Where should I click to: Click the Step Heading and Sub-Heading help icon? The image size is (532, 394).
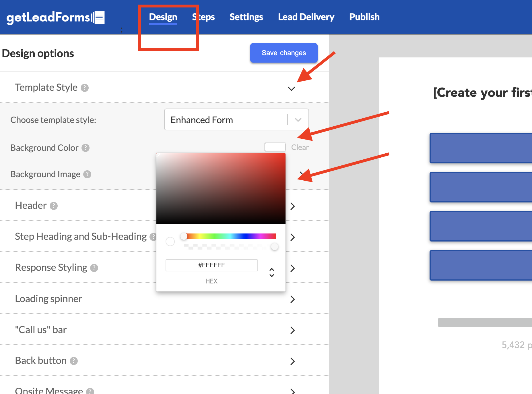[x=154, y=237]
